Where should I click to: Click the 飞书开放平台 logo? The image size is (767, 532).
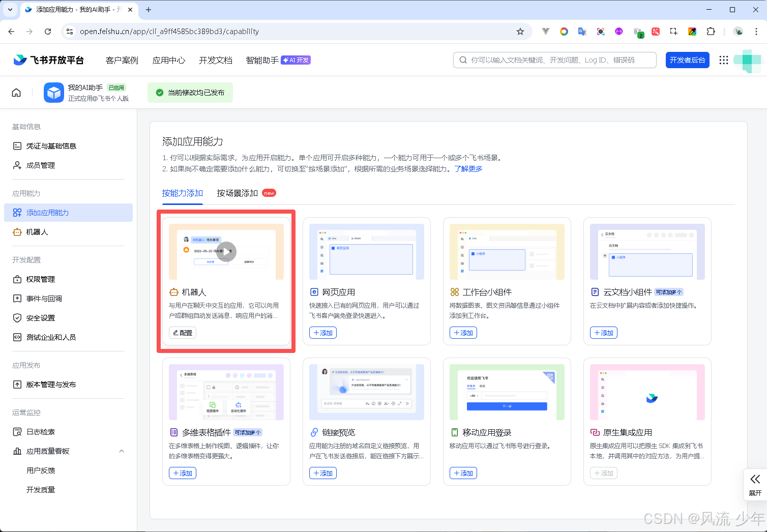(x=49, y=60)
